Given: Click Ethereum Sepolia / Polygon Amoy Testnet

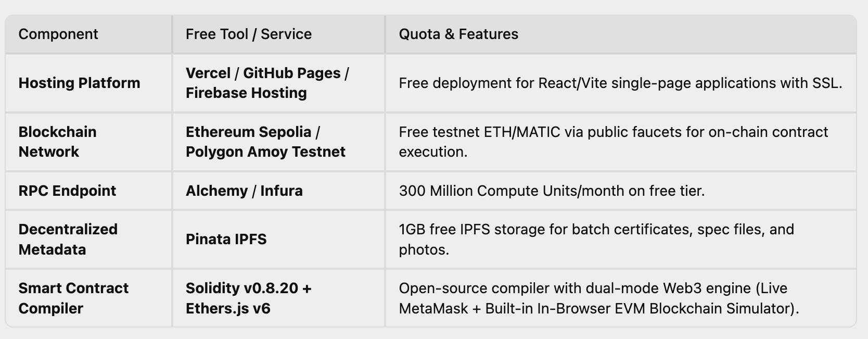Looking at the screenshot, I should pyautogui.click(x=265, y=142).
